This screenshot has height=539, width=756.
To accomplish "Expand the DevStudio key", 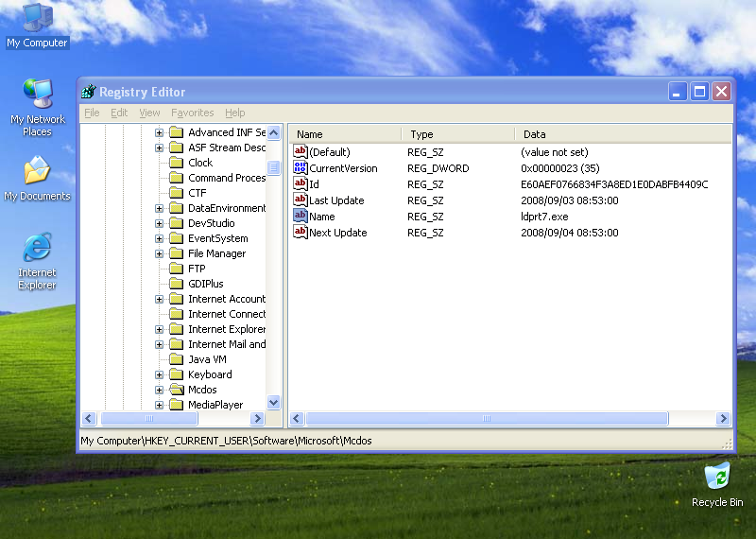I will 159,223.
